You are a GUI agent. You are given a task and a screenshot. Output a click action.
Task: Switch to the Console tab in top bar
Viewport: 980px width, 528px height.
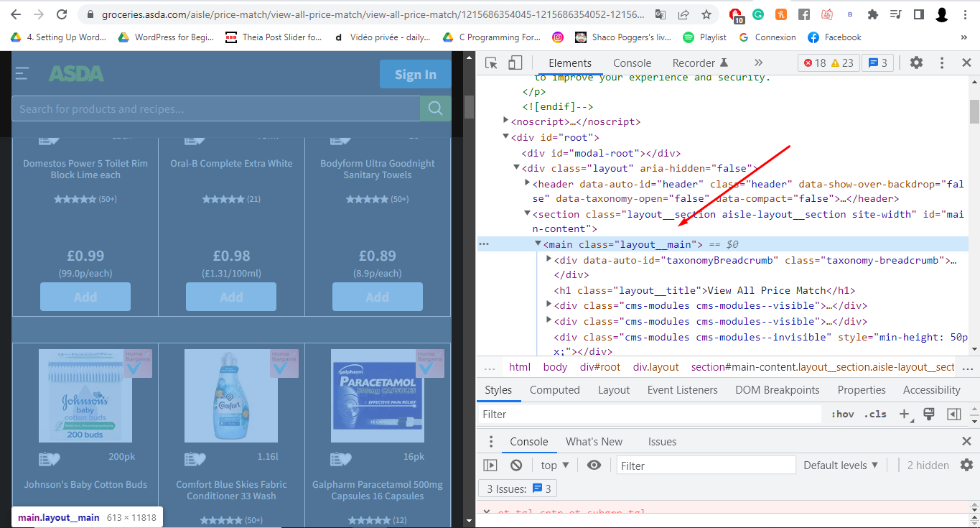tap(632, 63)
